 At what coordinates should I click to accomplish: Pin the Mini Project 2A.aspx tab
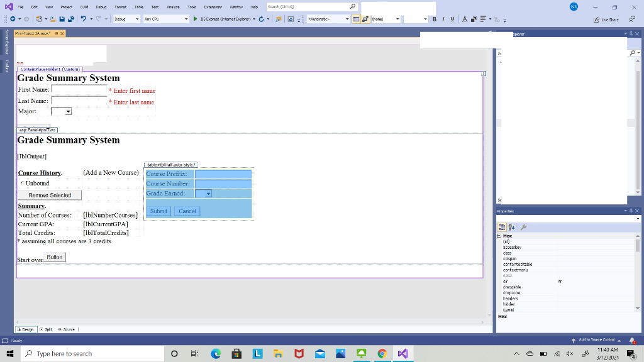pos(57,33)
